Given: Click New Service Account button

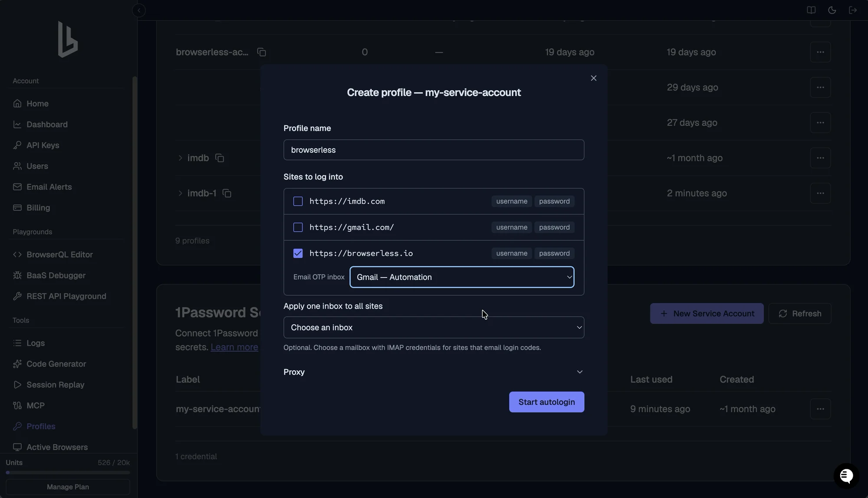Looking at the screenshot, I should [707, 314].
